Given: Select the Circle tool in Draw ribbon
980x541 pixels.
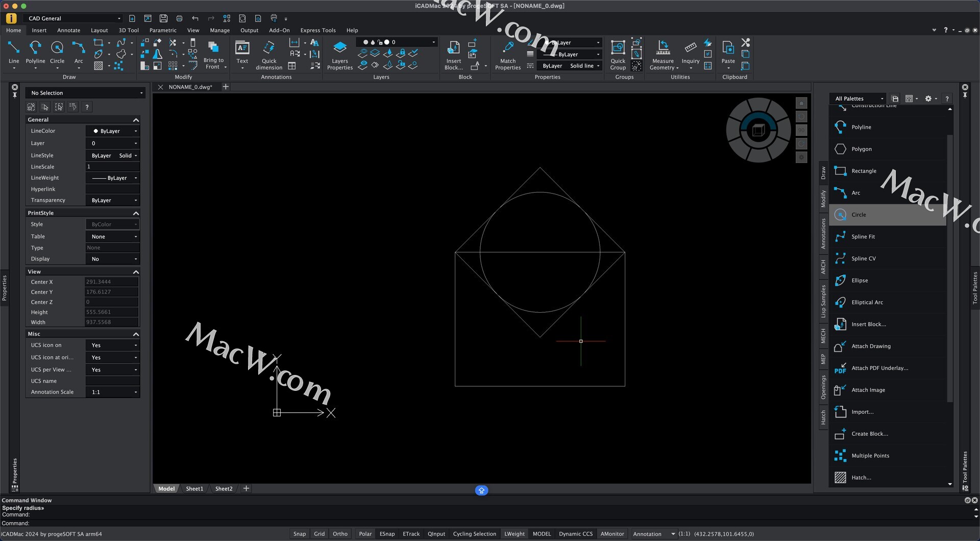Looking at the screenshot, I should click(57, 52).
